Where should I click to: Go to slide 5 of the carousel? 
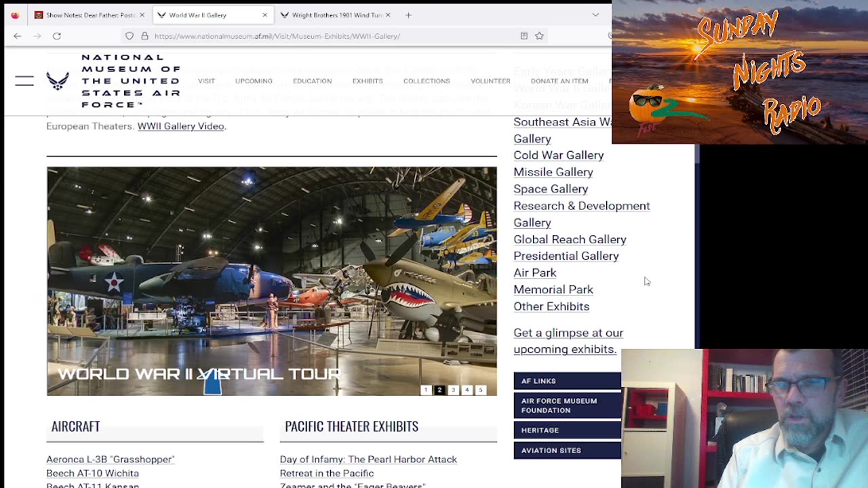[x=480, y=390]
